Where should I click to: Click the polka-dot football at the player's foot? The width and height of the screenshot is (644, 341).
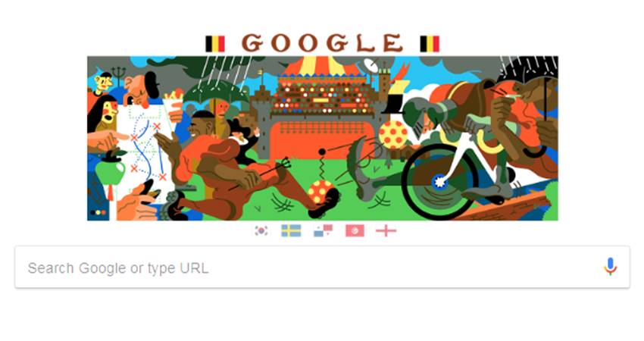(x=320, y=192)
